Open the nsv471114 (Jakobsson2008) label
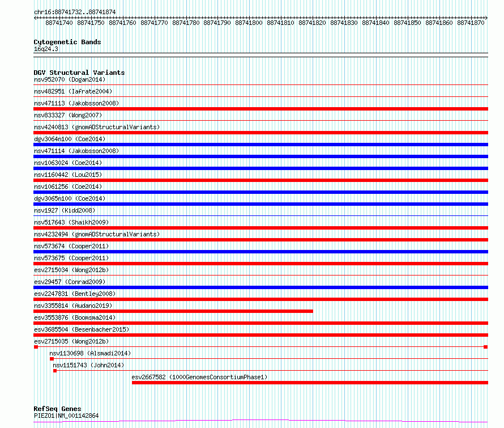This screenshot has width=504, height=428. (x=76, y=151)
